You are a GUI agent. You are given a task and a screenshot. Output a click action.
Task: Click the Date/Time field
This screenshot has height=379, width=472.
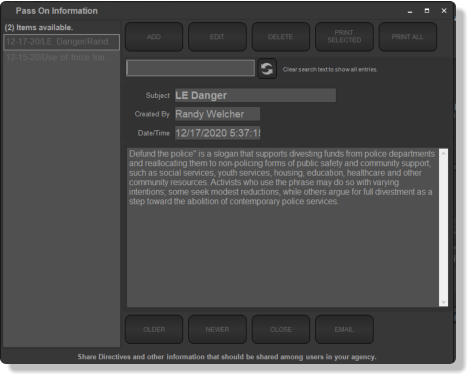coord(217,133)
